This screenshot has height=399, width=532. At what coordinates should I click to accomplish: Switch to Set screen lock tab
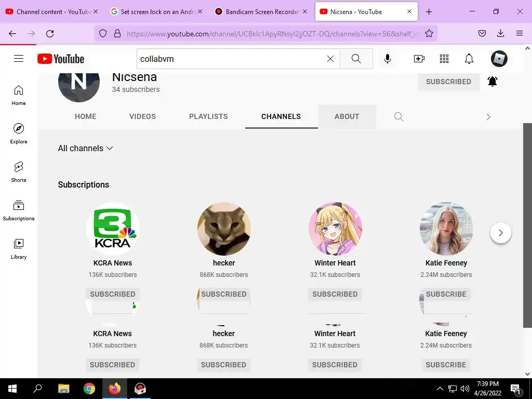pyautogui.click(x=156, y=11)
